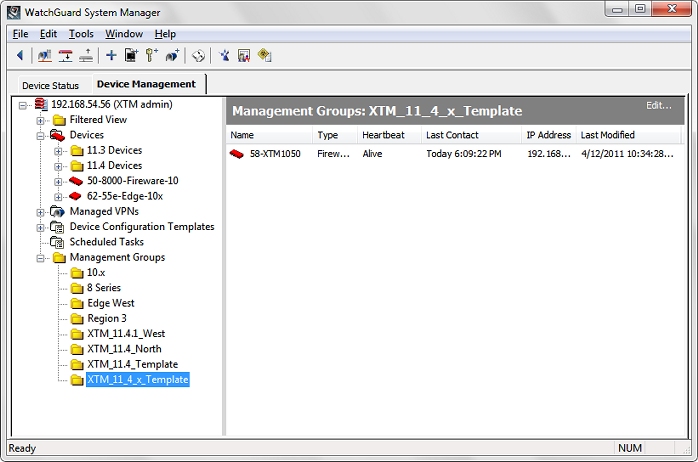This screenshot has height=462, width=698.
Task: Collapse the Management Groups node
Action: point(41,258)
